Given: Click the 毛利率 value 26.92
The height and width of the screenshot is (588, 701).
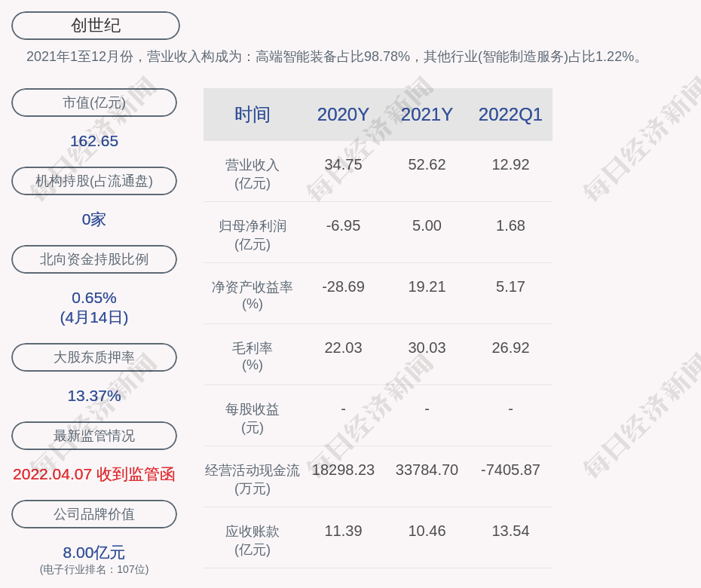Looking at the screenshot, I should click(x=510, y=348).
